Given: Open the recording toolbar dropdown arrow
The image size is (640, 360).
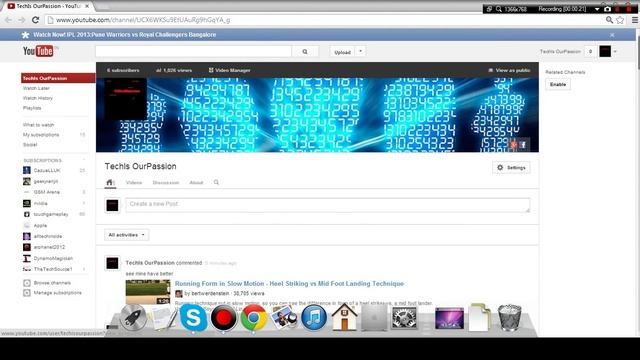Looking at the screenshot, I should (x=597, y=9).
